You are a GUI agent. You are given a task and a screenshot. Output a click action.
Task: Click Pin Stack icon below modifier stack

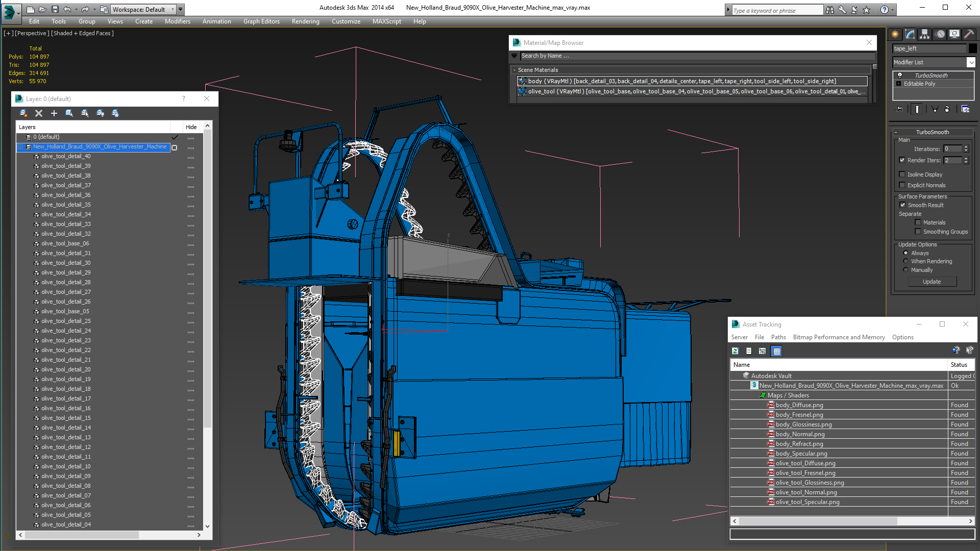(x=899, y=109)
